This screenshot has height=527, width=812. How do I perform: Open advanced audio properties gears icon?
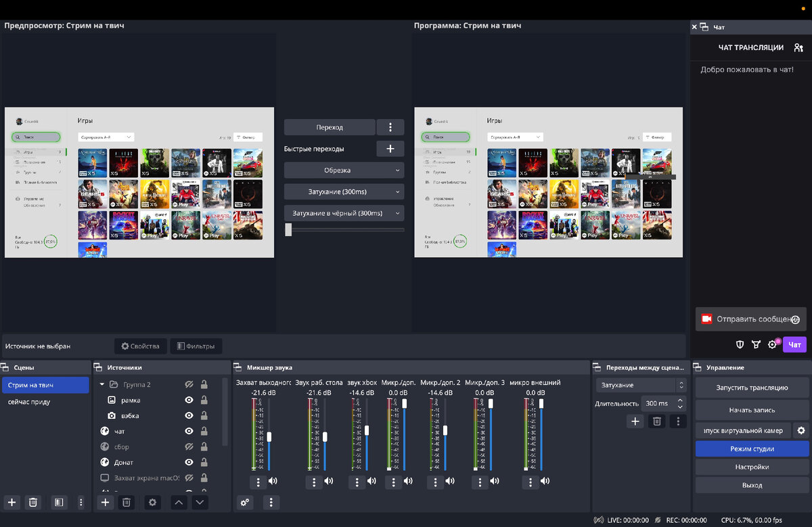(245, 502)
